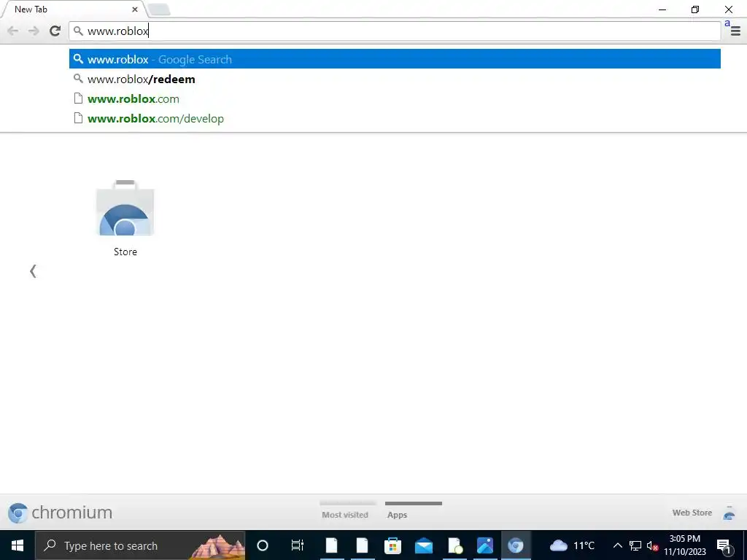
Task: Open the Windows Start menu
Action: point(18,545)
